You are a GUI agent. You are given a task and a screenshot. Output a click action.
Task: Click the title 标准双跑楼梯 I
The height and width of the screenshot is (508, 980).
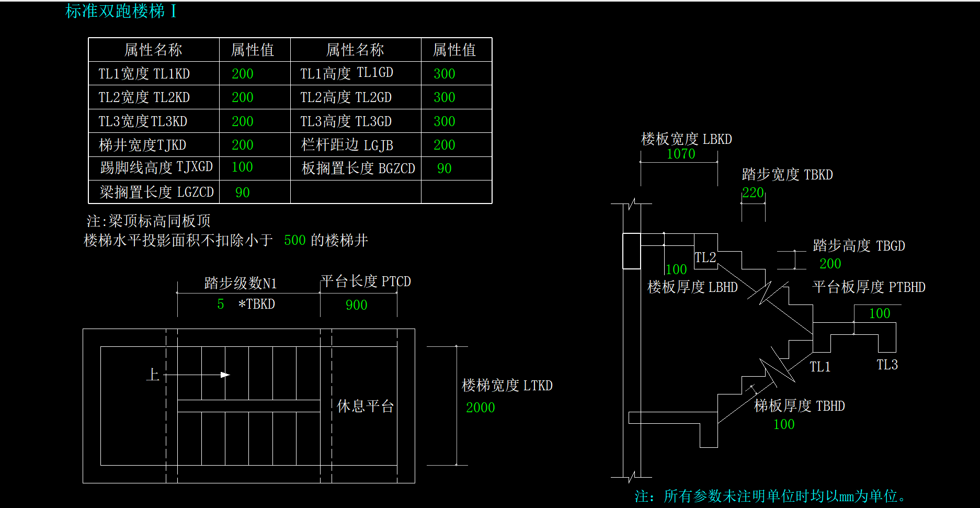point(121,11)
